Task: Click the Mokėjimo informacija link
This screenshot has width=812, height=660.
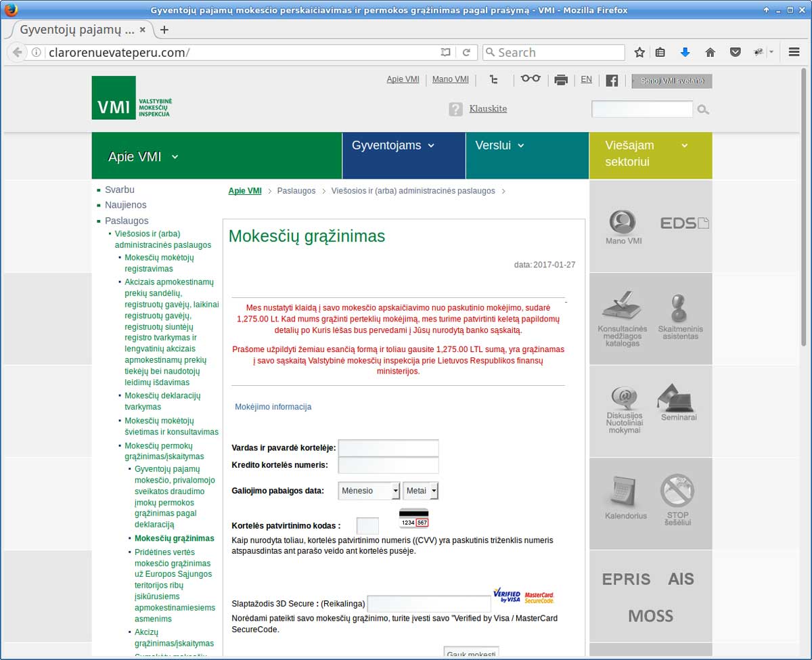Action: coord(273,407)
